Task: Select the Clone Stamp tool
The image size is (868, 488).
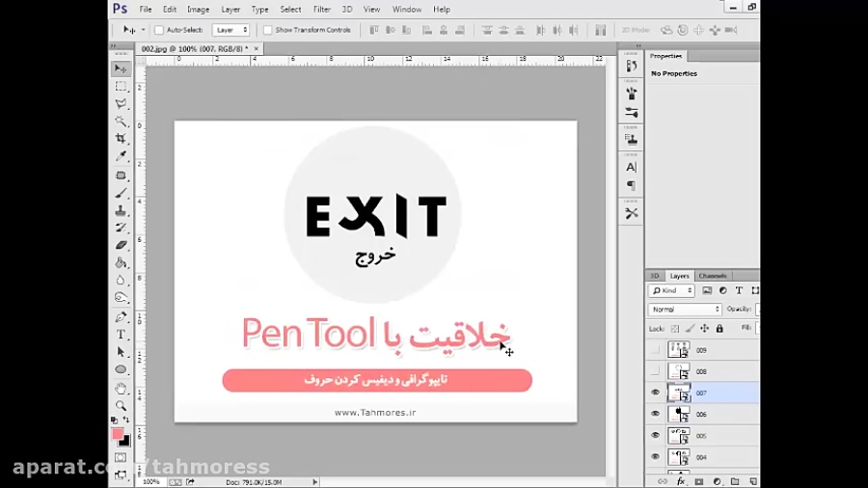Action: pos(121,211)
